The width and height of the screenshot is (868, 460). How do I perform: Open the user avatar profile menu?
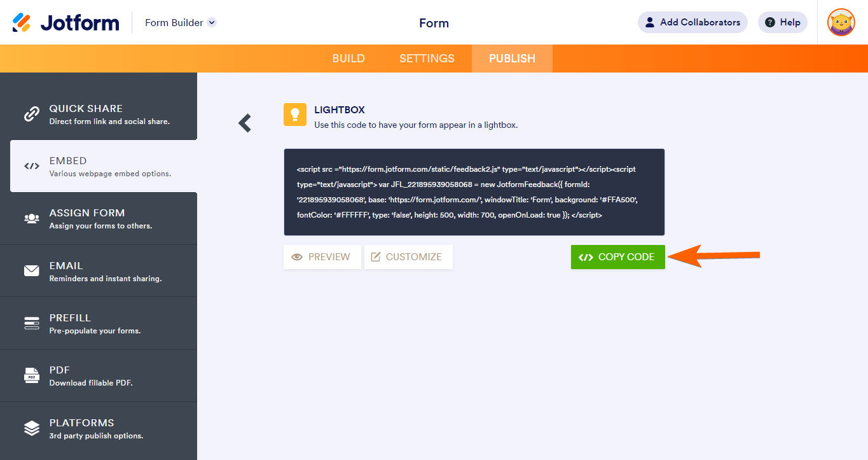[x=841, y=22]
